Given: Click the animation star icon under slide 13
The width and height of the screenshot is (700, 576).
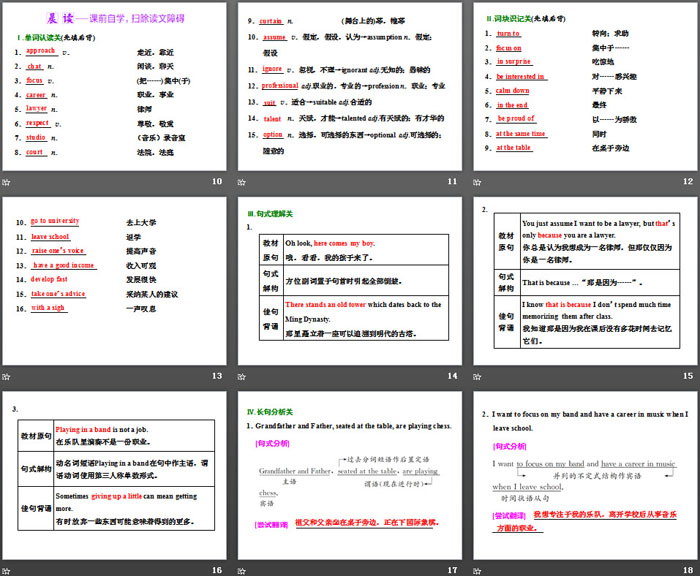Looking at the screenshot, I should [x=6, y=376].
